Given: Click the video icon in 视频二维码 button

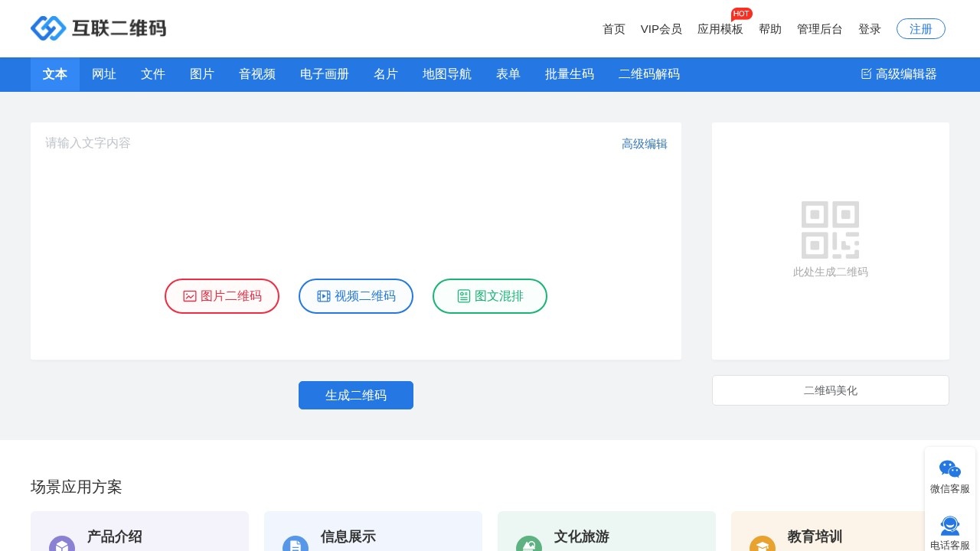Looking at the screenshot, I should tap(324, 296).
